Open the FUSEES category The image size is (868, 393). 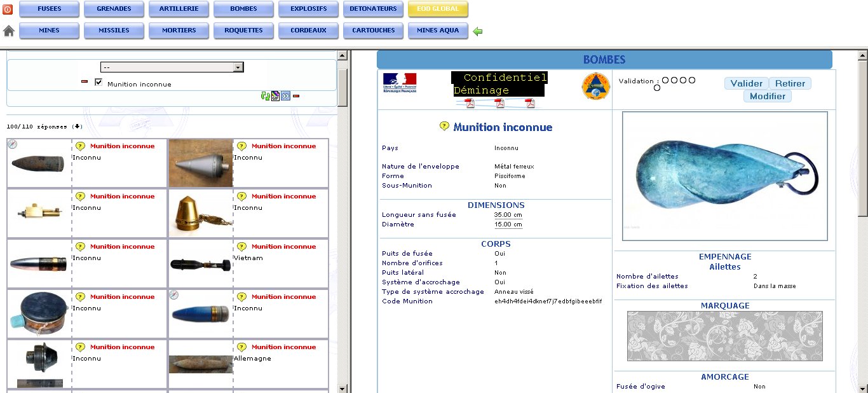click(x=50, y=9)
